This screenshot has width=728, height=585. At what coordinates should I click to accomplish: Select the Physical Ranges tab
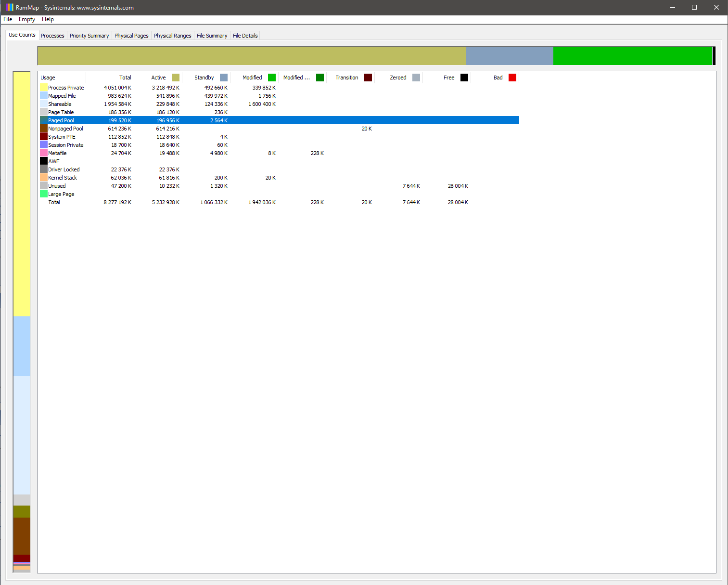click(172, 36)
